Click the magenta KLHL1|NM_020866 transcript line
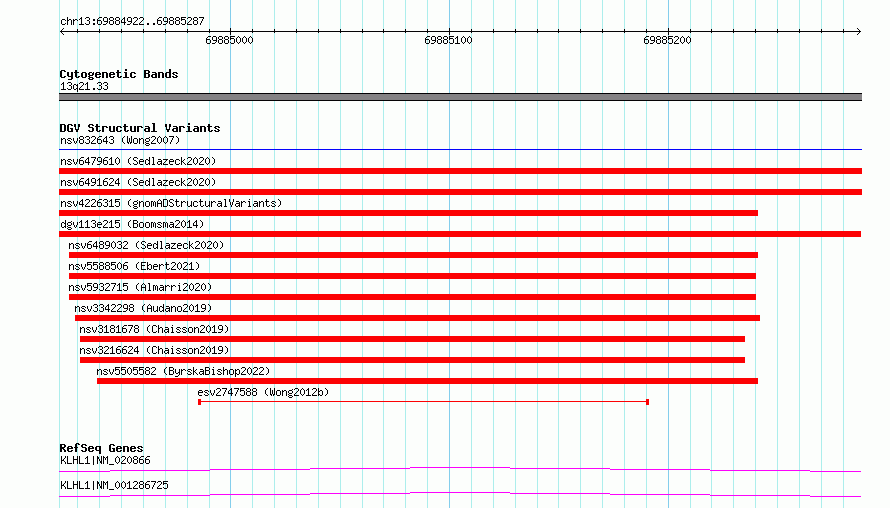 460,469
